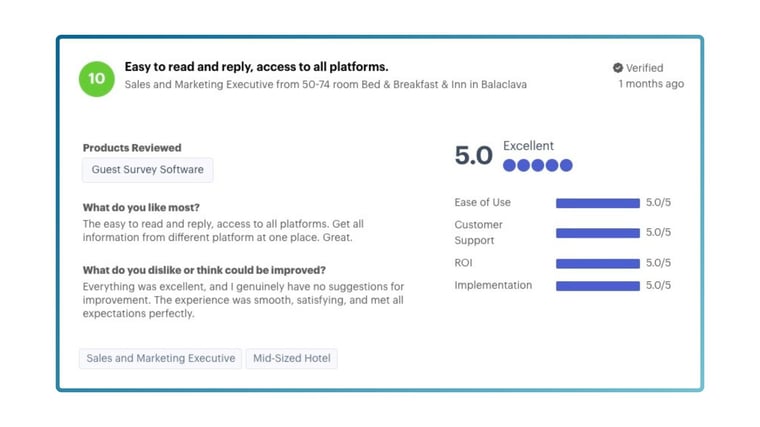Click the Verified label text
The image size is (760, 427).
[x=645, y=68]
